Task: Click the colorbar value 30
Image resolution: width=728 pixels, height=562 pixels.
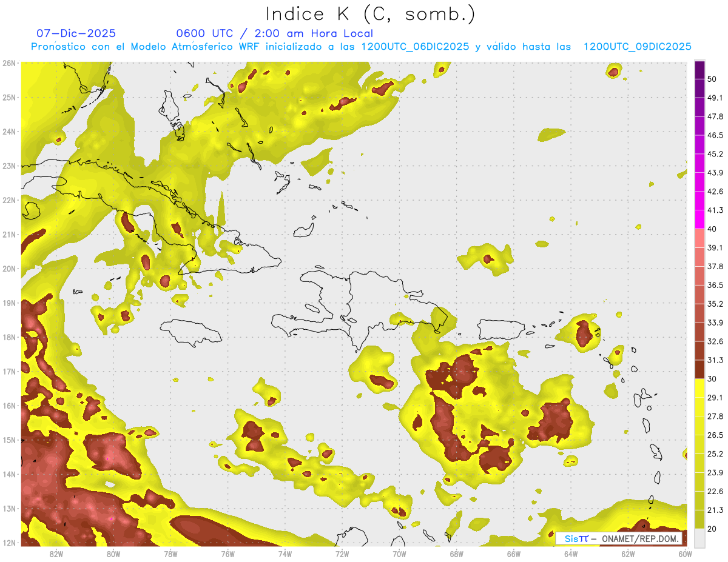Action: pyautogui.click(x=712, y=379)
